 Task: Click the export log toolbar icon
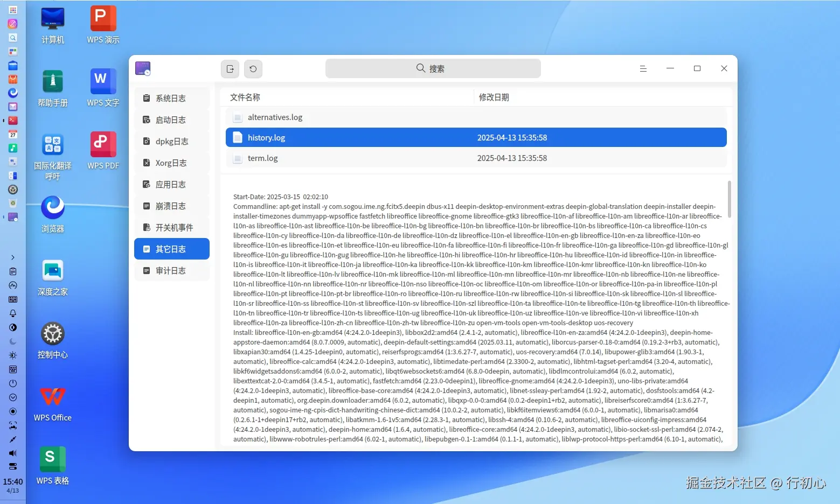[x=230, y=68]
